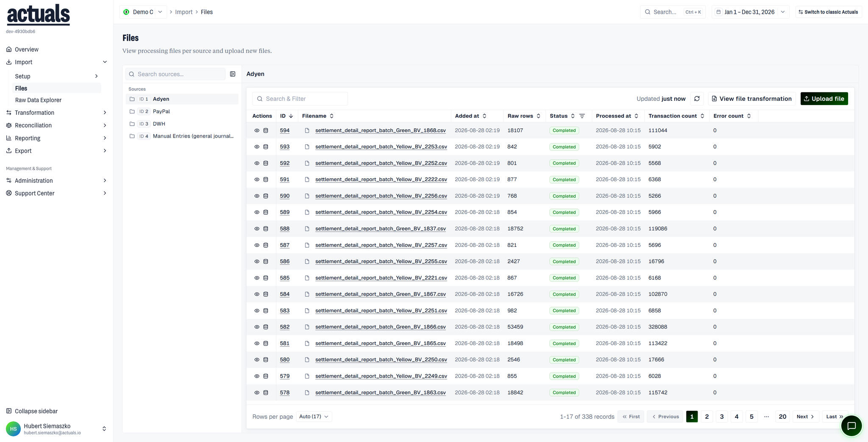This screenshot has width=868, height=442.
Task: Open file ID 592 link
Action: coord(285,163)
